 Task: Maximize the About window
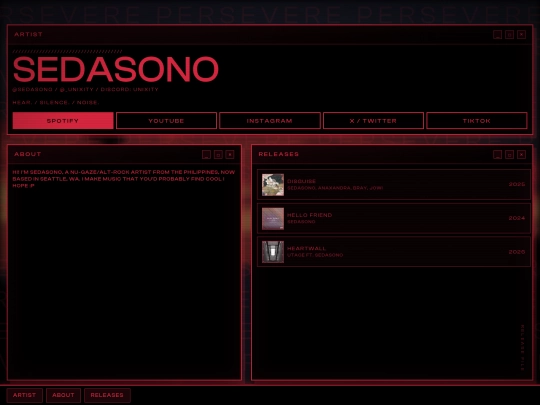tap(218, 154)
